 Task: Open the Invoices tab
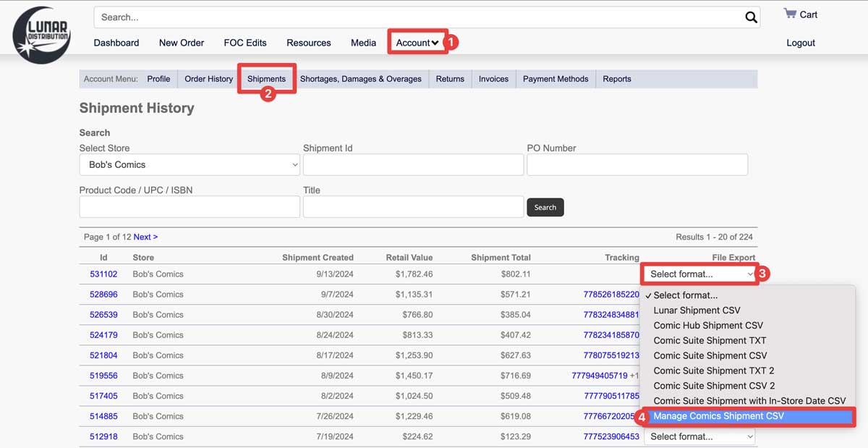(493, 79)
